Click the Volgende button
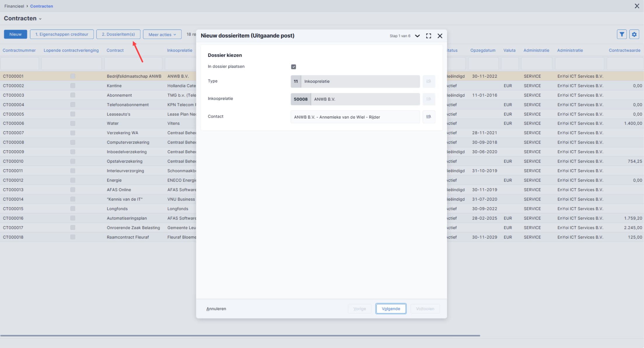The width and height of the screenshot is (644, 348). (391, 309)
